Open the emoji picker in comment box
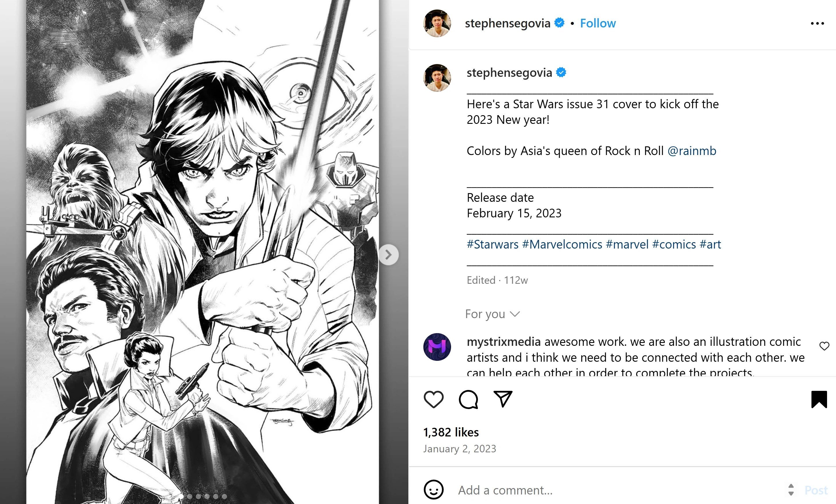The height and width of the screenshot is (504, 836). pyautogui.click(x=434, y=490)
